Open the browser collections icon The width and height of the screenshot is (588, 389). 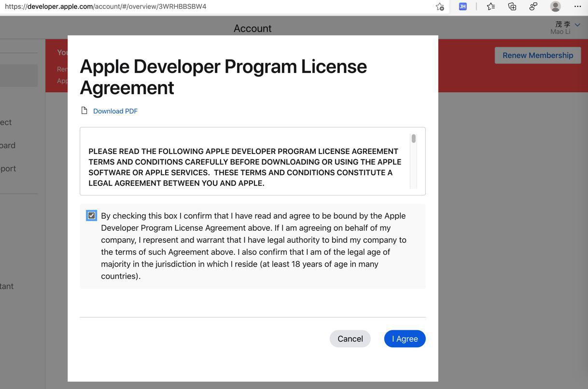click(512, 6)
